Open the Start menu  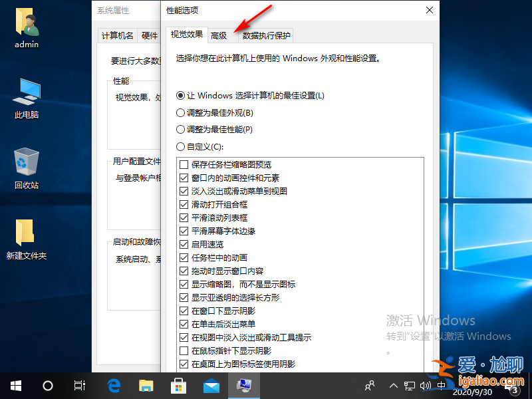(15, 385)
